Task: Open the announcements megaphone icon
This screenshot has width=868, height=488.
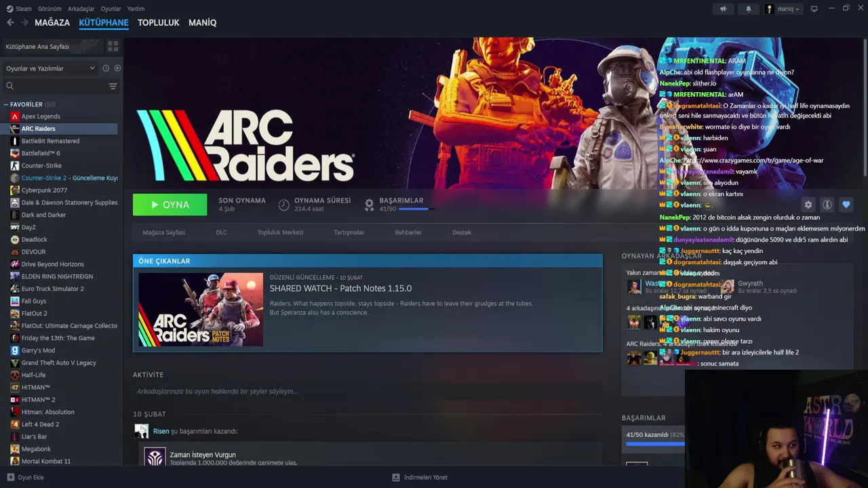Action: pos(723,9)
